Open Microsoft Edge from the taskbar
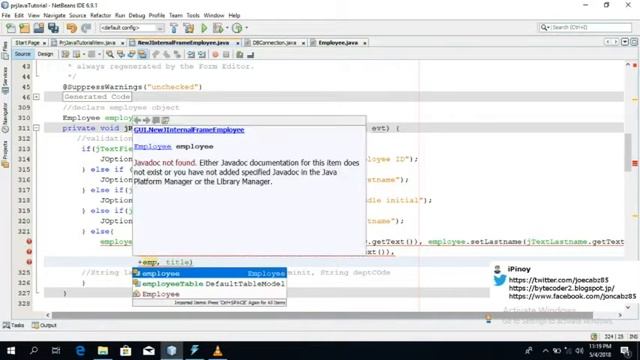The width and height of the screenshot is (640, 360). pyautogui.click(x=80, y=351)
